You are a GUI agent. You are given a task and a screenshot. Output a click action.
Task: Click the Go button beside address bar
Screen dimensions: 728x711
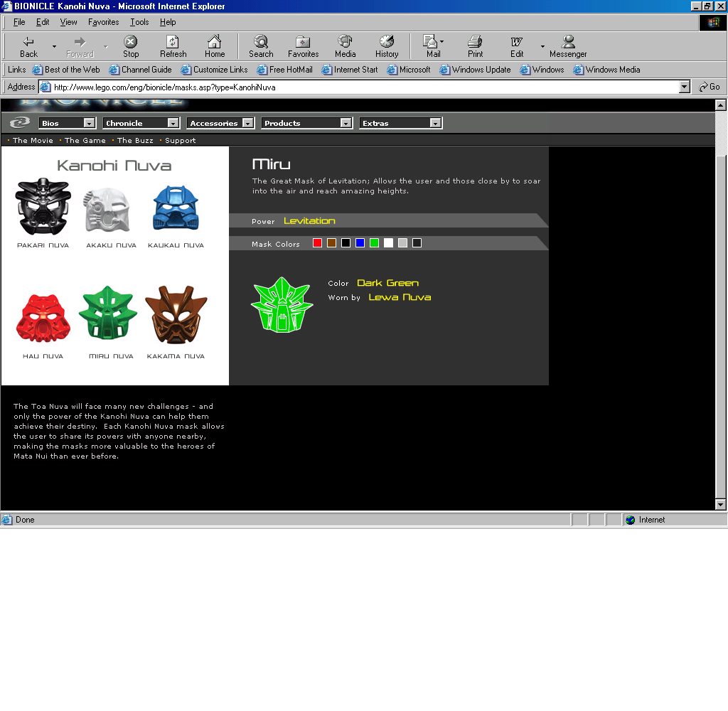[710, 87]
